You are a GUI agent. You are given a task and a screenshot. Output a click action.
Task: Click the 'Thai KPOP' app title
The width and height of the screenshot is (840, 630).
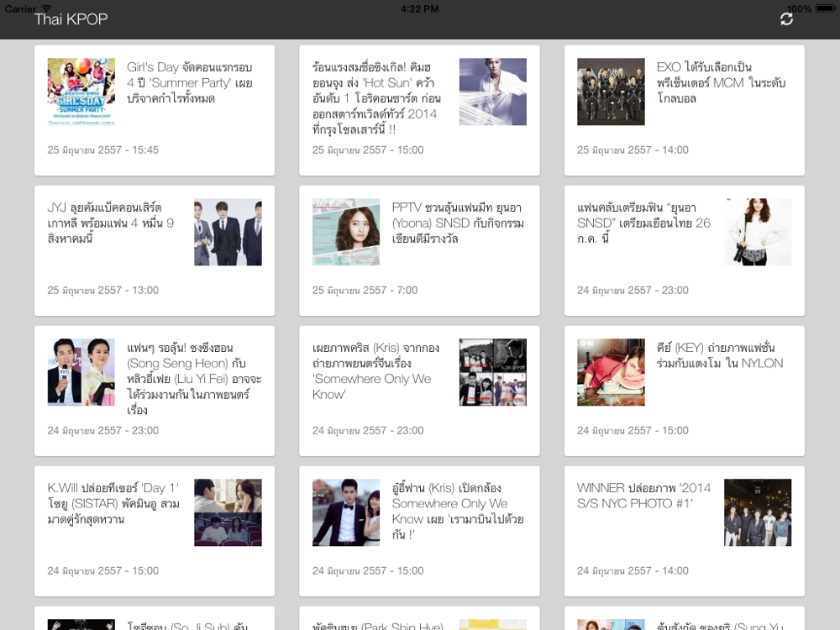click(x=71, y=19)
